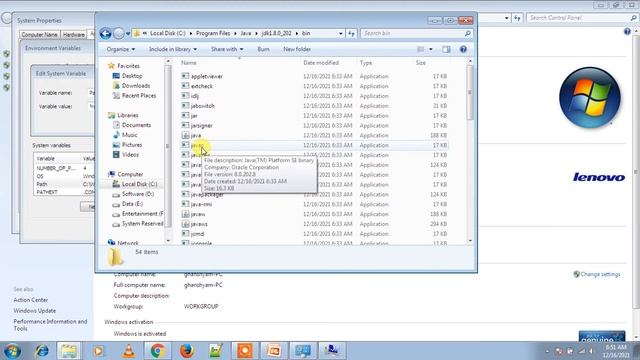Show the preview pane icon
640x360 pixels.
tap(446, 49)
